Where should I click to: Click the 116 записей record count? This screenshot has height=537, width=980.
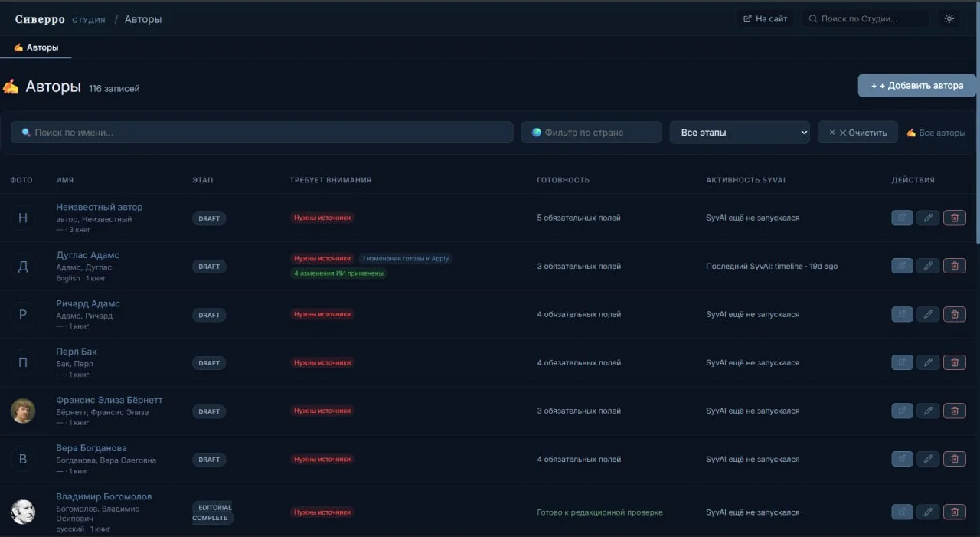114,89
